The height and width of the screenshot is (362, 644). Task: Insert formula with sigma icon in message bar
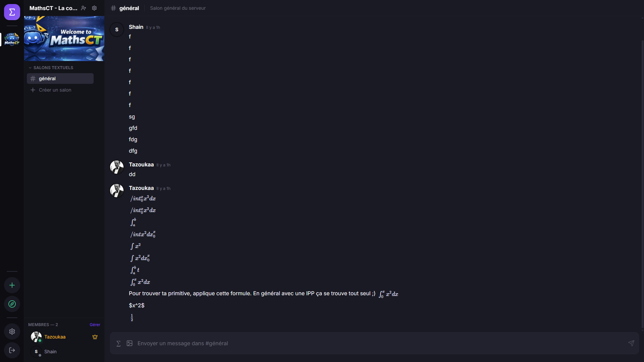click(x=118, y=343)
